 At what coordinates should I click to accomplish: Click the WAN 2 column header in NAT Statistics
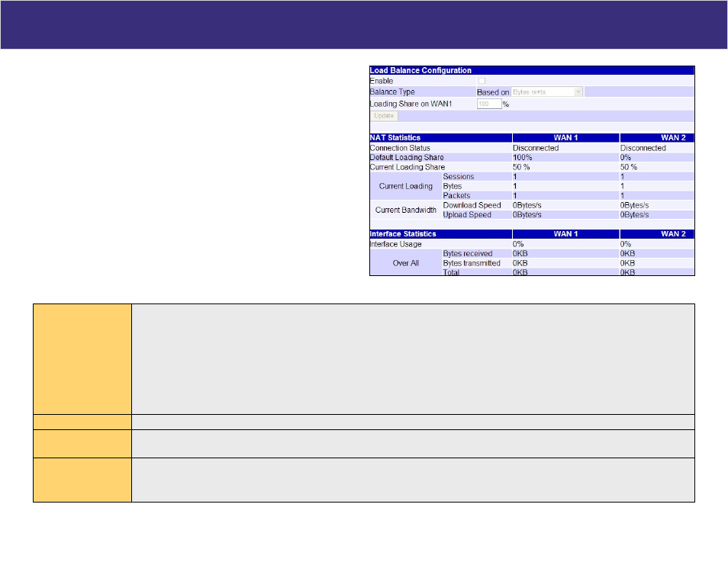tap(657, 138)
